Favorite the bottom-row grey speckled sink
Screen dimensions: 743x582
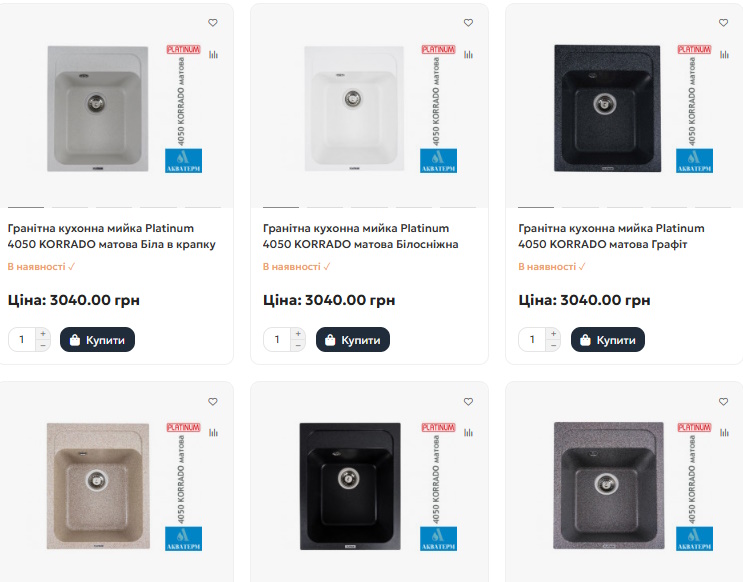point(724,401)
